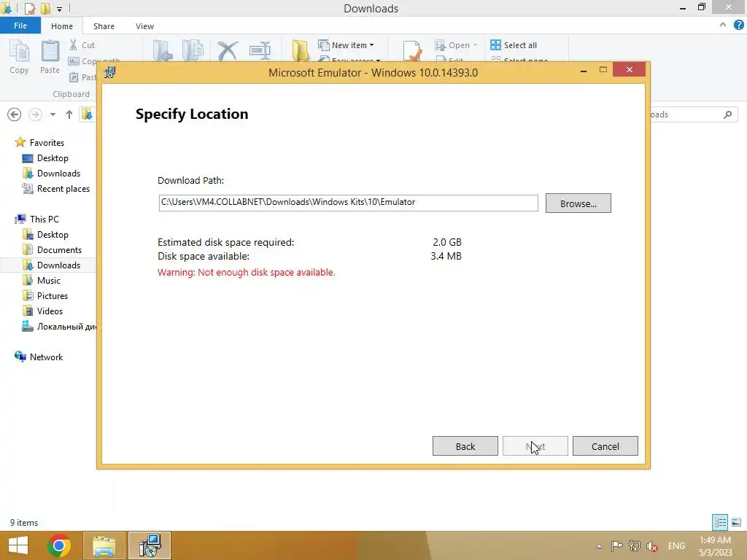Launch Chrome from the taskbar
This screenshot has height=560, width=747.
(x=59, y=545)
